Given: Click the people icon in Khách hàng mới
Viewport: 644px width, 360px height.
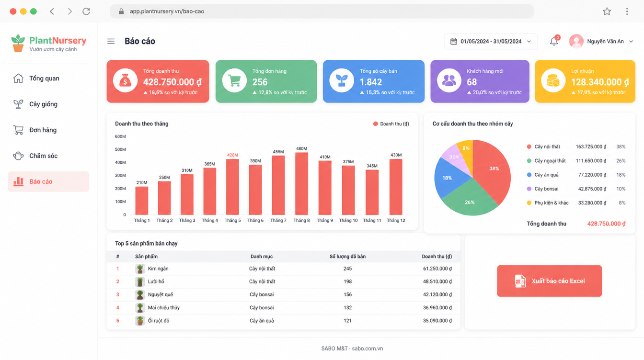Looking at the screenshot, I should coord(449,81).
